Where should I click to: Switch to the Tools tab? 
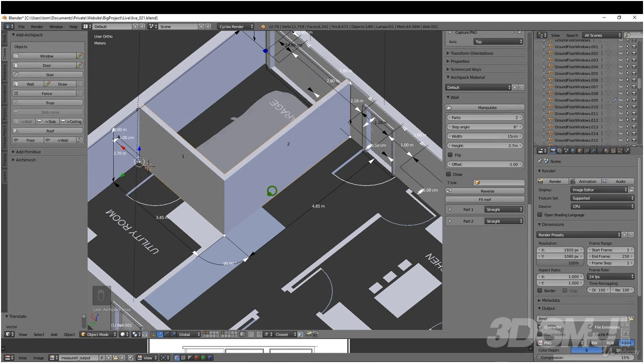pyautogui.click(x=5, y=39)
